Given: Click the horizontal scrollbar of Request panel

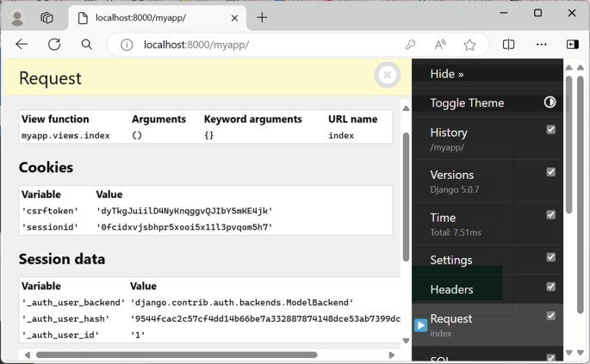Looking at the screenshot, I should [x=176, y=355].
